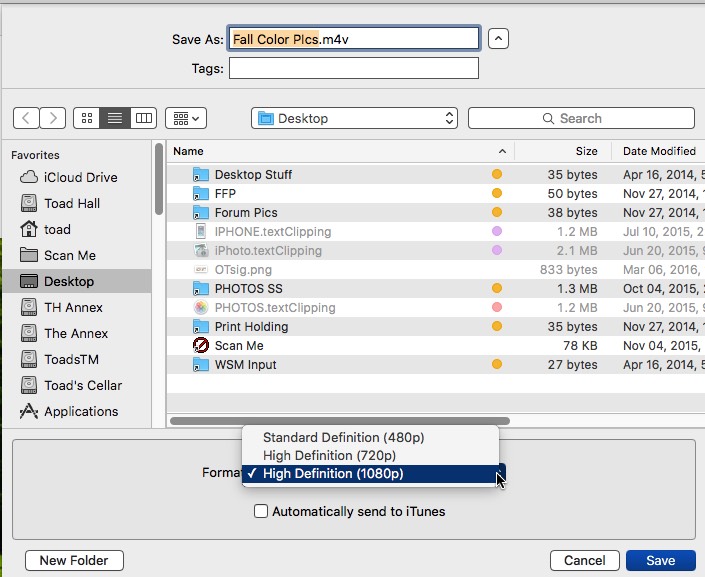Switch to list view

pos(115,118)
